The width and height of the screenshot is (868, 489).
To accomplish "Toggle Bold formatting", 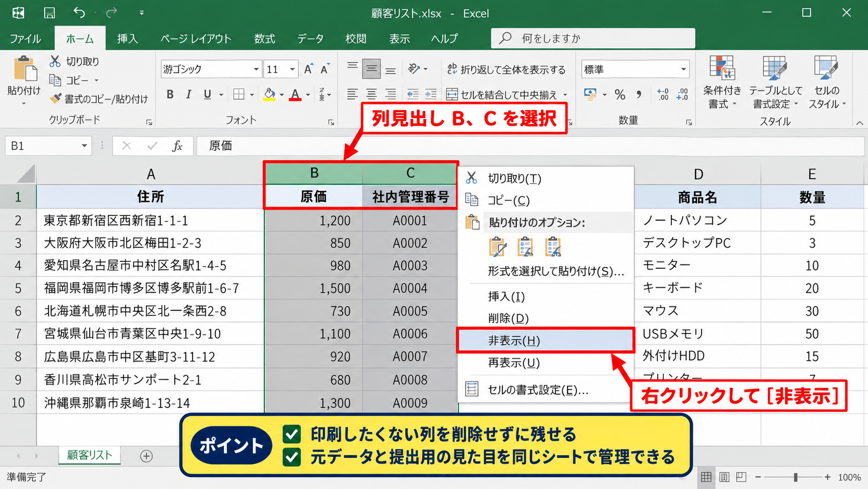I will point(170,94).
